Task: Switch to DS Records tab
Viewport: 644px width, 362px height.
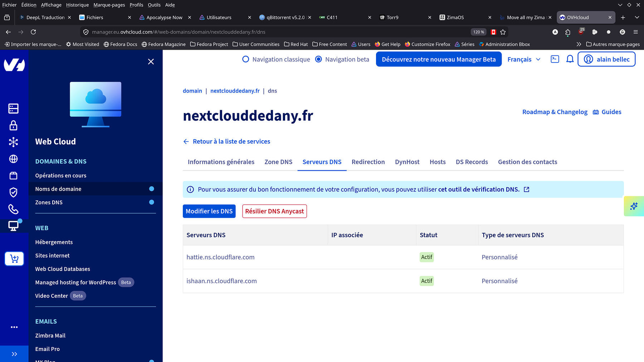Action: tap(472, 162)
